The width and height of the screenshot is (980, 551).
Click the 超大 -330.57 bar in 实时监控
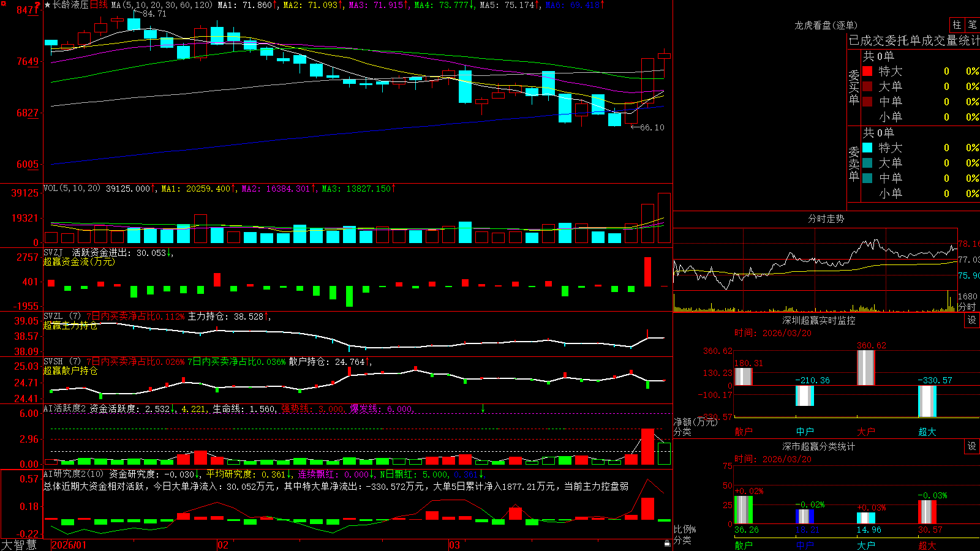[927, 401]
